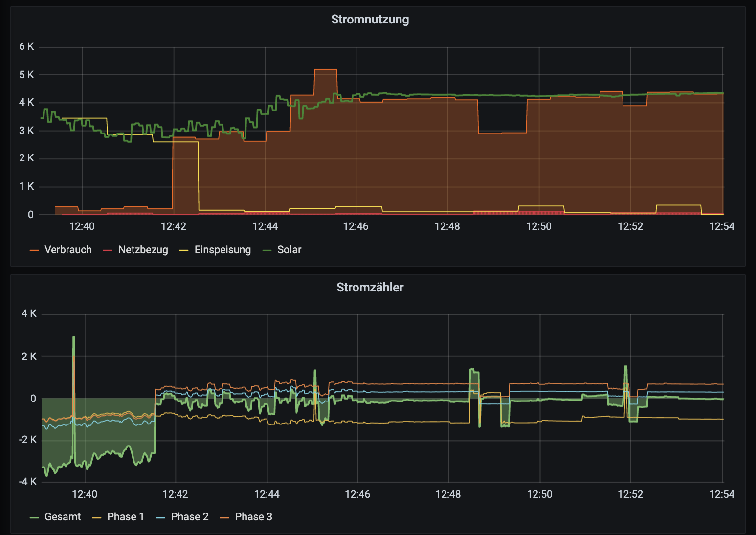The image size is (756, 535).
Task: Click the orange color line beside Verbrauch
Action: point(34,250)
